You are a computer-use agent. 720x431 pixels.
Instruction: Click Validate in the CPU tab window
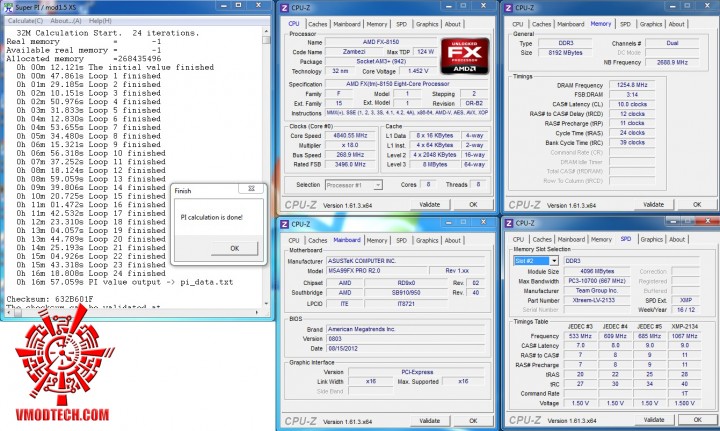point(429,205)
